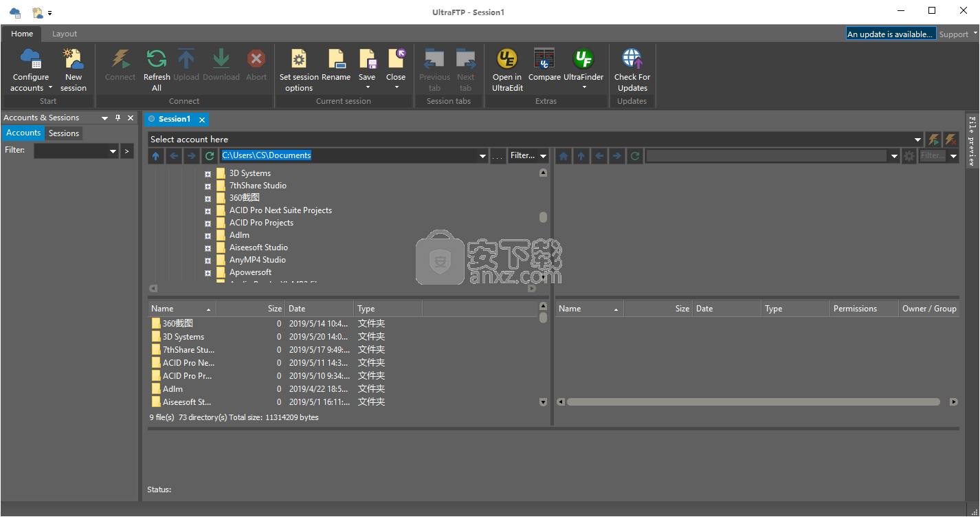
Task: Open local path history dropdown
Action: [482, 156]
